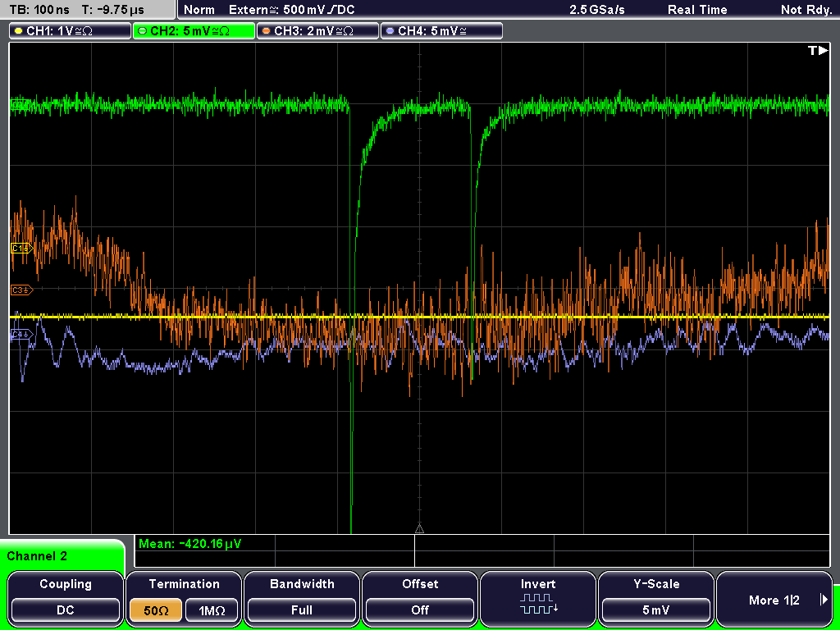
Task: Click the Extern 500 mV DC trigger readout
Action: (x=291, y=10)
